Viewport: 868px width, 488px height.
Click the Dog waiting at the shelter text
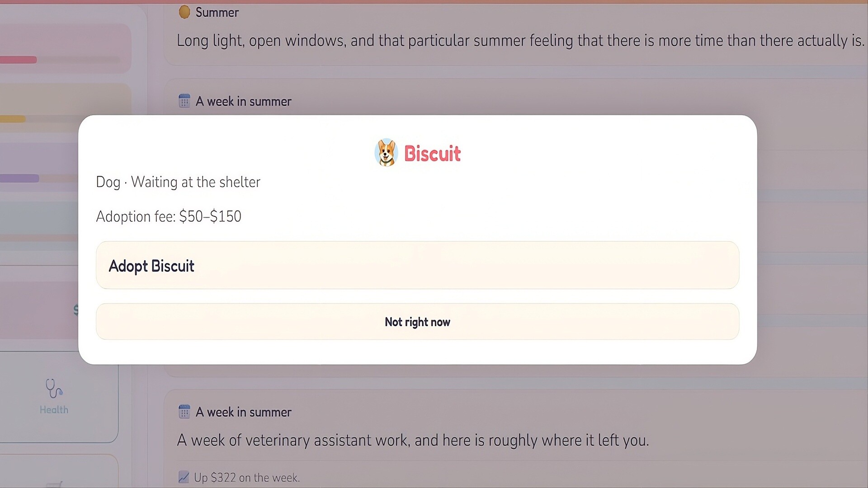point(178,182)
